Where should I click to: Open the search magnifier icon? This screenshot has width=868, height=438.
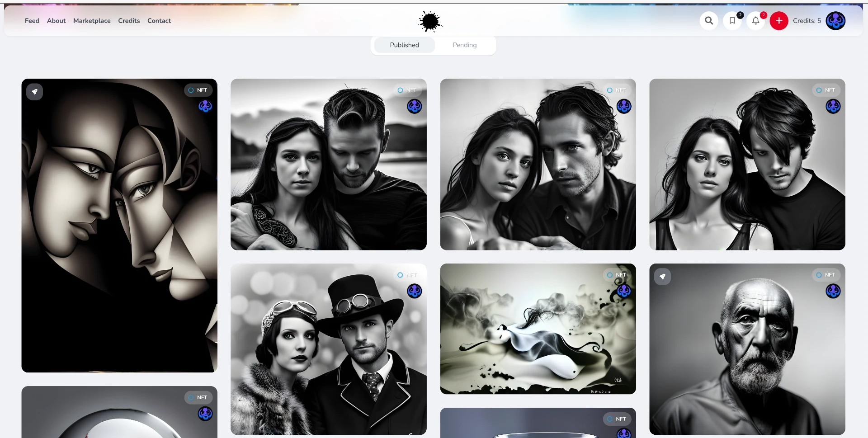[x=709, y=21]
